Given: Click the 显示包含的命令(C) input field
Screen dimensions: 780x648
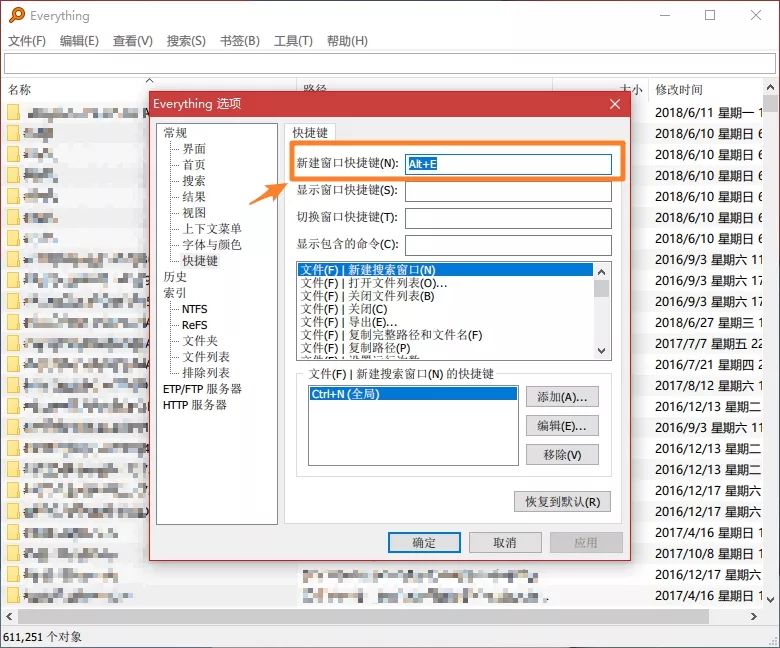Looking at the screenshot, I should (508, 245).
